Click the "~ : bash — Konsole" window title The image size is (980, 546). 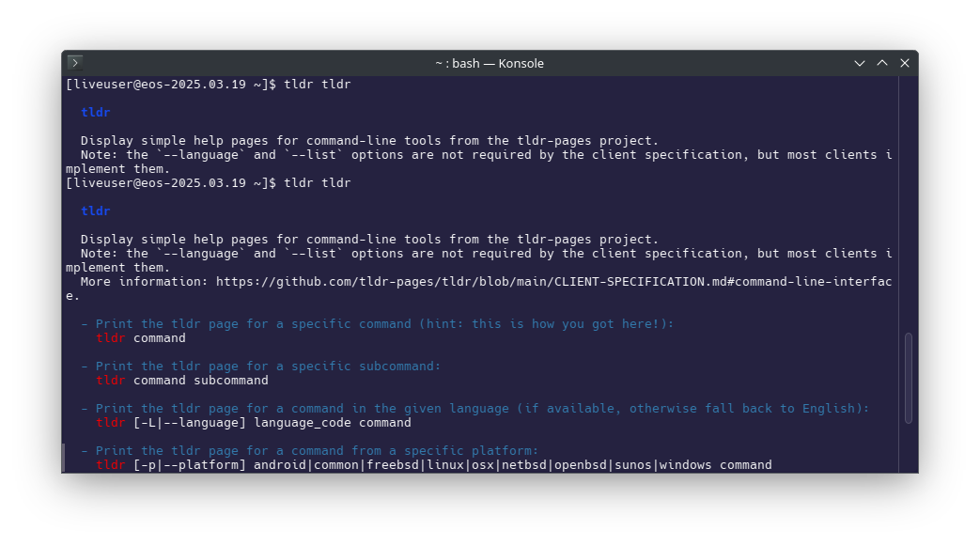(x=490, y=63)
